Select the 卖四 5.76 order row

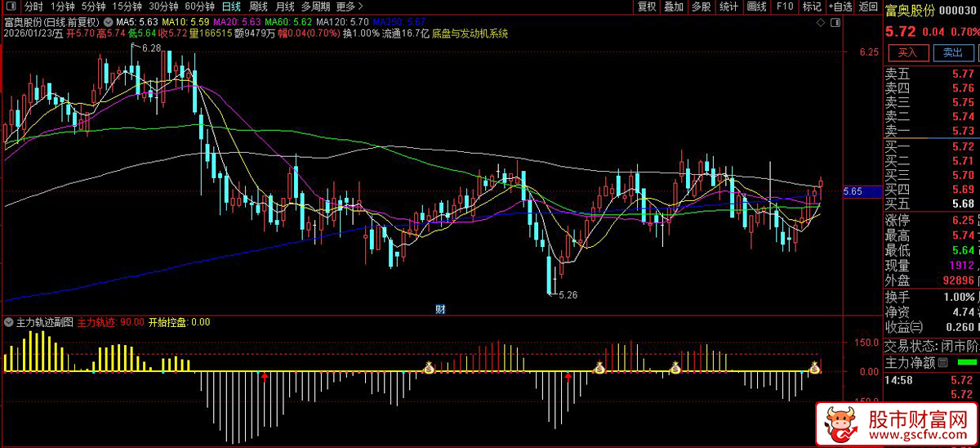point(931,88)
